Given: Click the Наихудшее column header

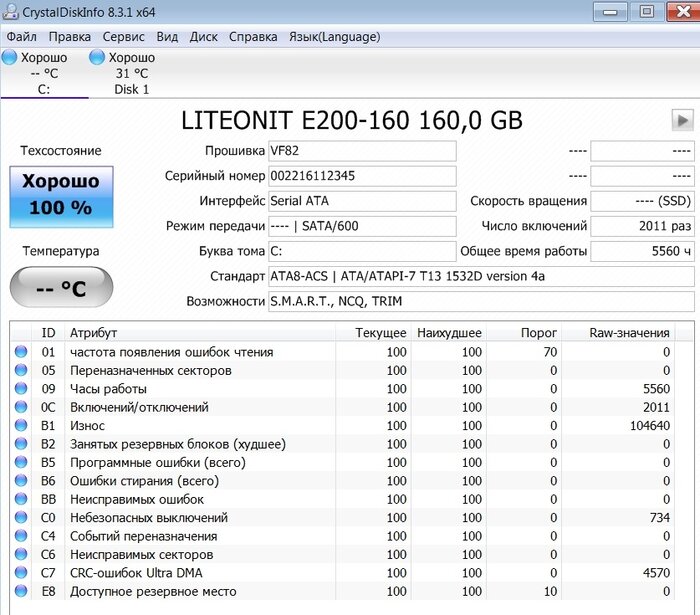Looking at the screenshot, I should [x=449, y=332].
